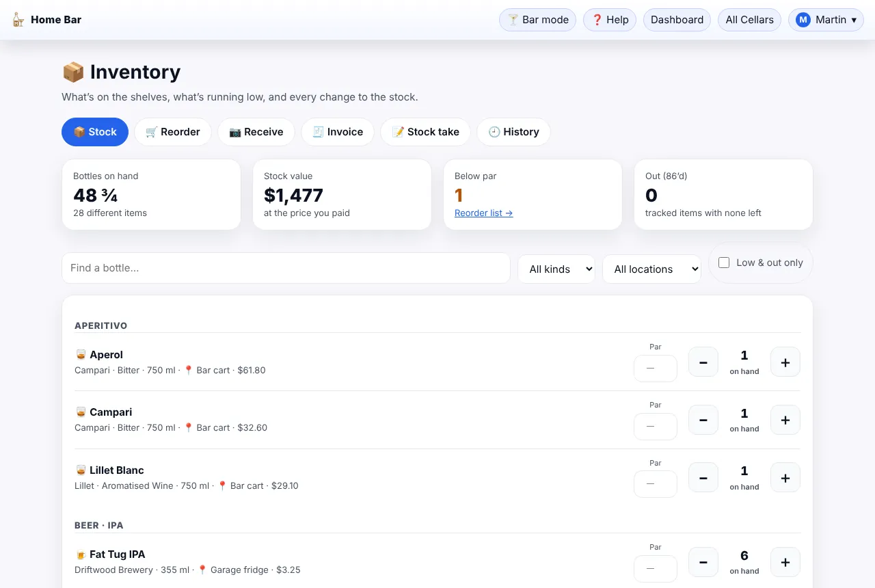875x588 pixels.
Task: View the History tab
Action: tap(513, 132)
